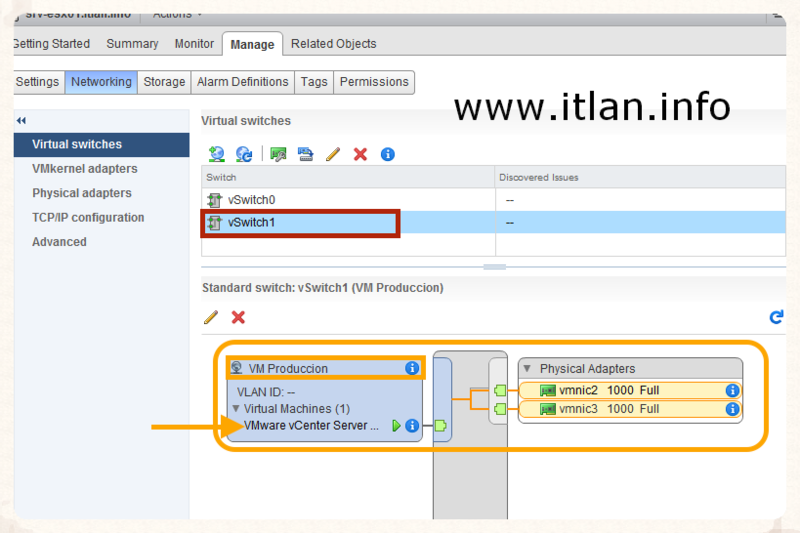Open TCP/IP configuration in the sidebar

pyautogui.click(x=88, y=217)
